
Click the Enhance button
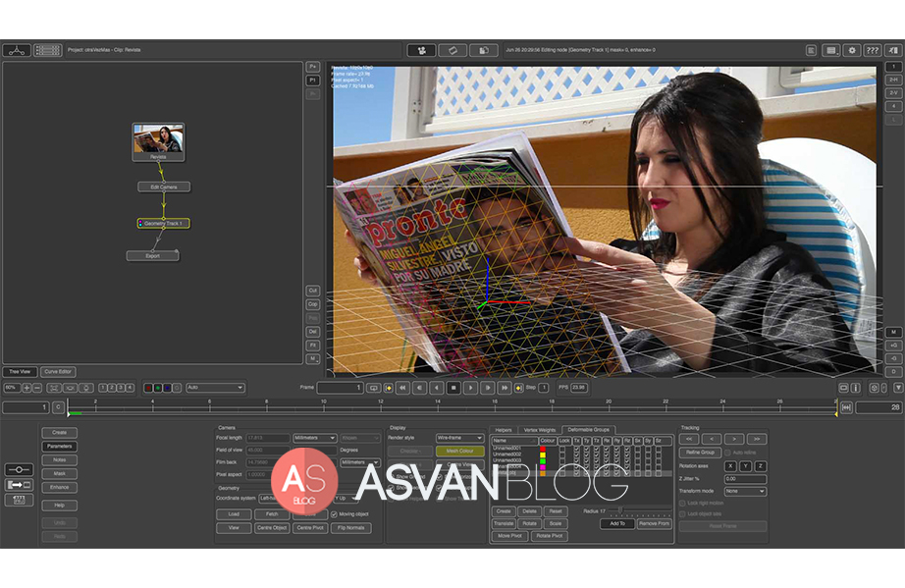(x=60, y=488)
